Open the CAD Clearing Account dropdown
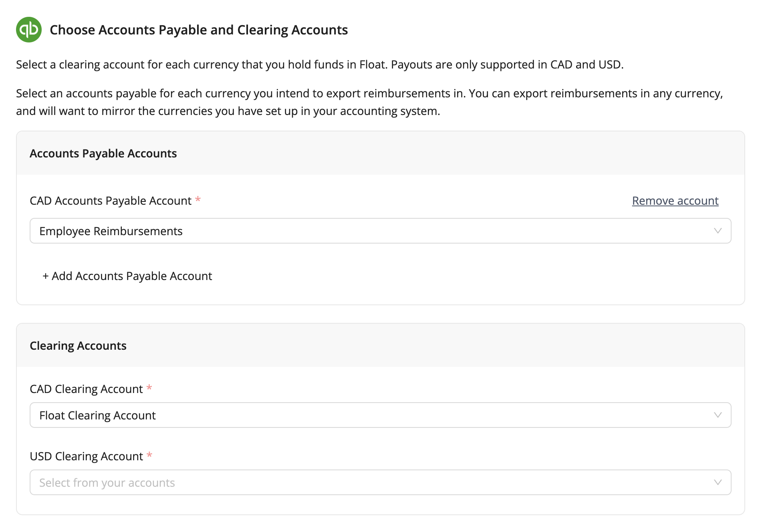Image resolution: width=762 pixels, height=532 pixels. point(380,415)
